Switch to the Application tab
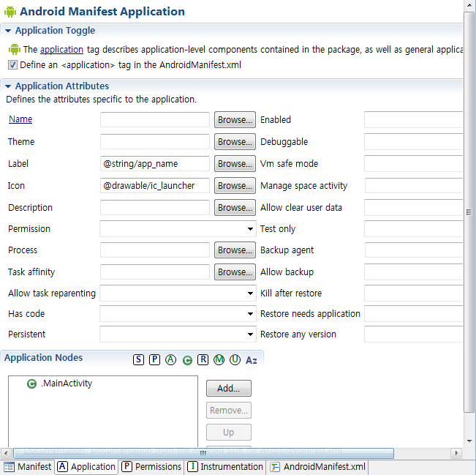This screenshot has width=476, height=475. (87, 467)
